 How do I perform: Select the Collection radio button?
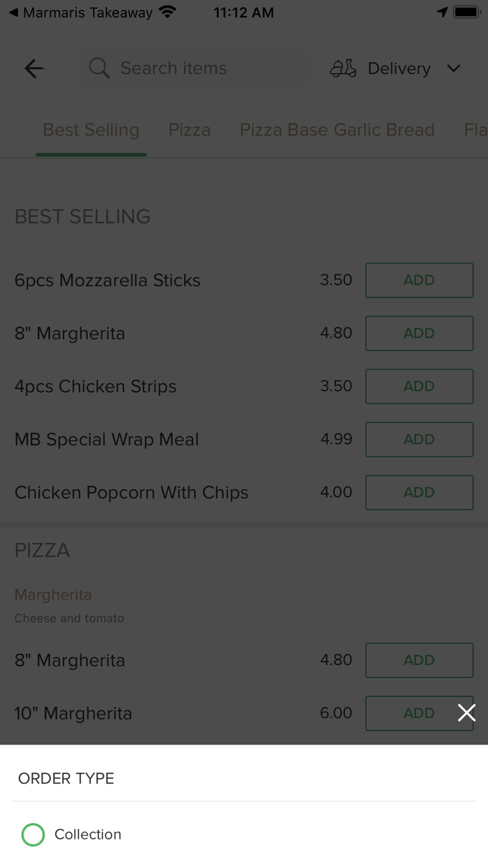(x=33, y=835)
